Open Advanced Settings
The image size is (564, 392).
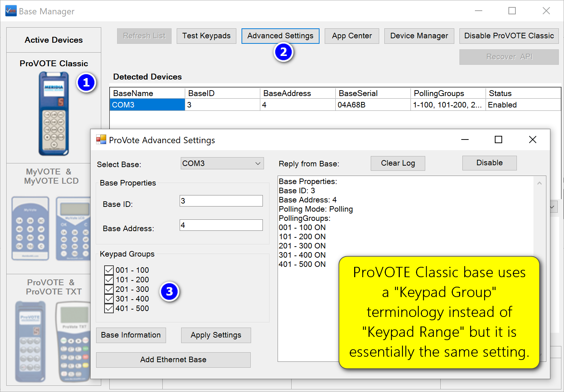click(281, 36)
